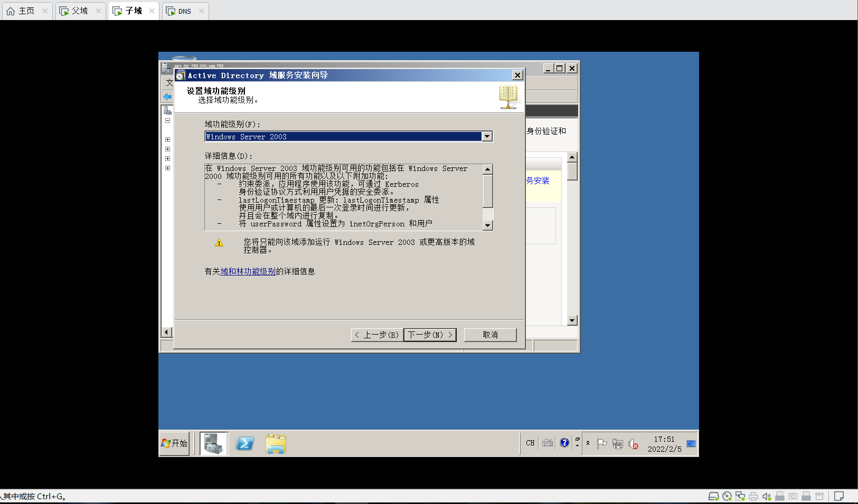
Task: Click the Action Center flag tray icon
Action: (x=602, y=444)
